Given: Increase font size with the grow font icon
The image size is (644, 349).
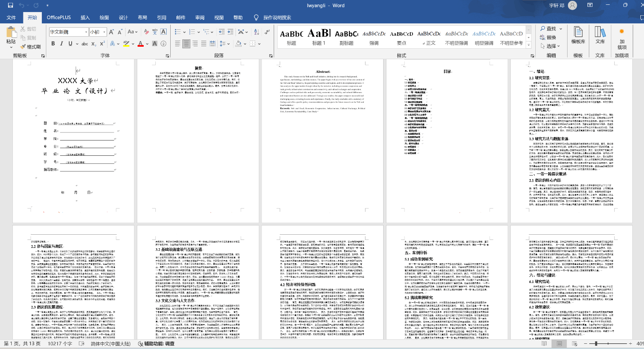Looking at the screenshot, I should pos(111,32).
